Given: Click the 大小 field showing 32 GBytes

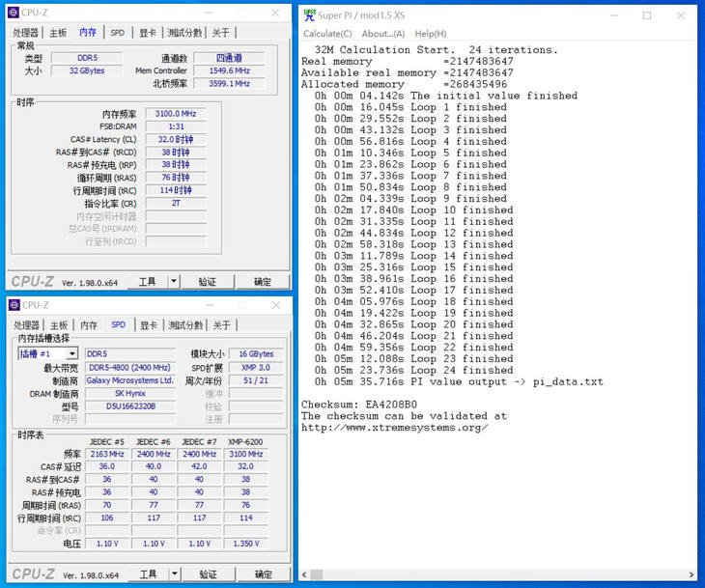Looking at the screenshot, I should pyautogui.click(x=87, y=70).
